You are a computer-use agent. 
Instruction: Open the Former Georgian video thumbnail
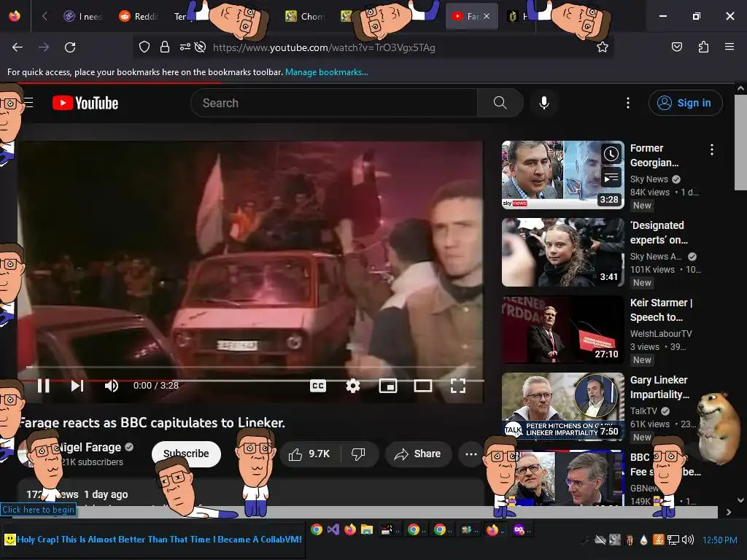(562, 175)
